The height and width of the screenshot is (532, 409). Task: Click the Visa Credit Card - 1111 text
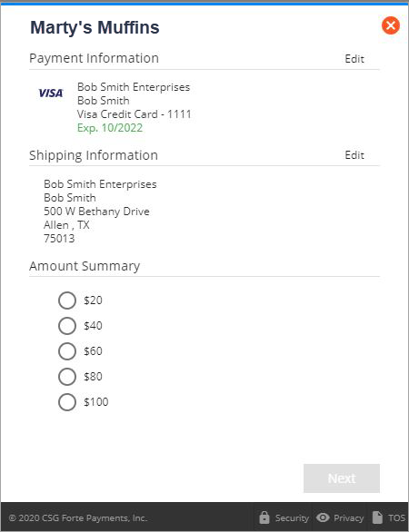coord(135,114)
